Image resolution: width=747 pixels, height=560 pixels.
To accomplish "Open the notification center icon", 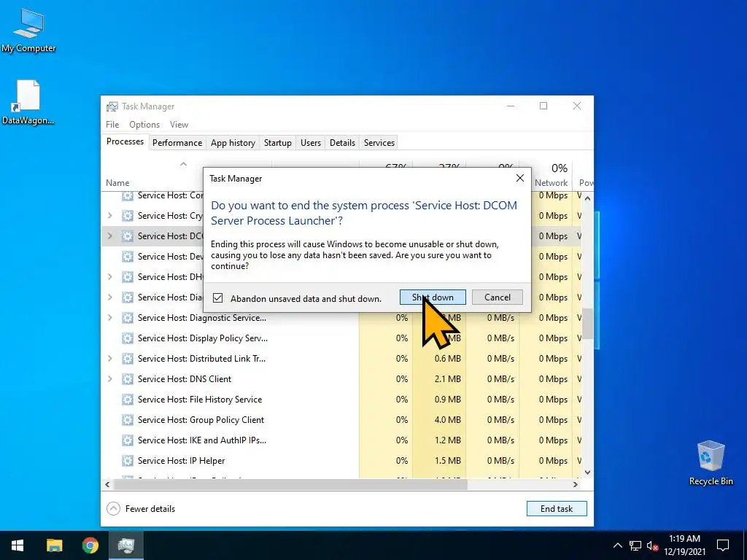I will (x=723, y=545).
